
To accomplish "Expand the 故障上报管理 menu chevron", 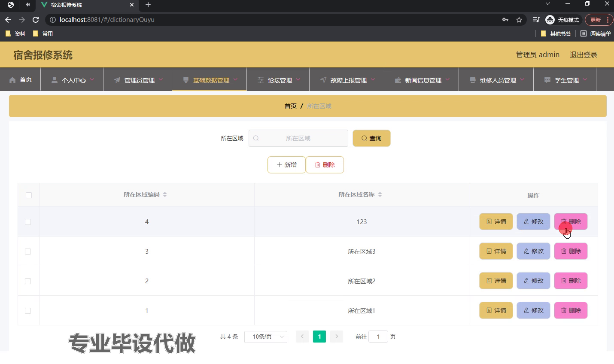I will (x=373, y=79).
